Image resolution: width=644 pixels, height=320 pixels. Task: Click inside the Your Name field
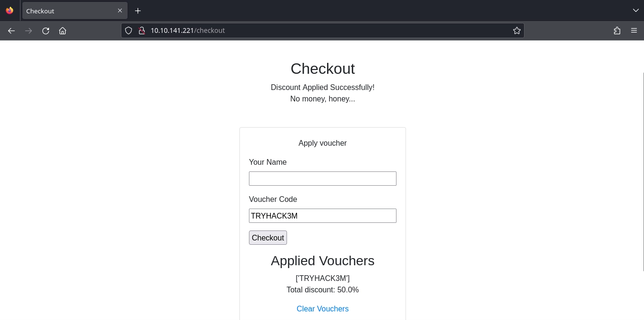coord(323,179)
